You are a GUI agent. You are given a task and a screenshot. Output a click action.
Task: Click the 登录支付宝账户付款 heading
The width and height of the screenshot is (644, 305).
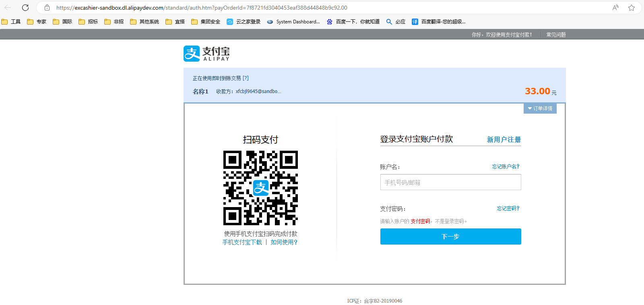click(417, 139)
